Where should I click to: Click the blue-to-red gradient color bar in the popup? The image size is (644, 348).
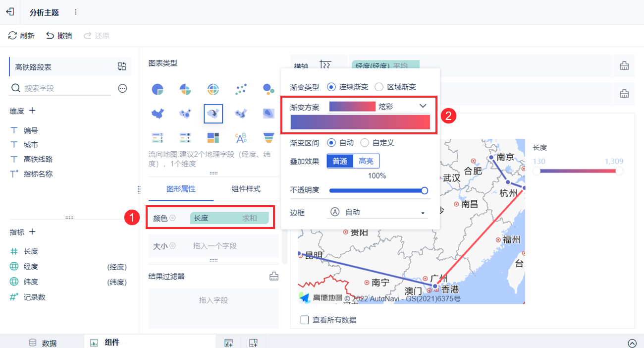click(x=360, y=122)
